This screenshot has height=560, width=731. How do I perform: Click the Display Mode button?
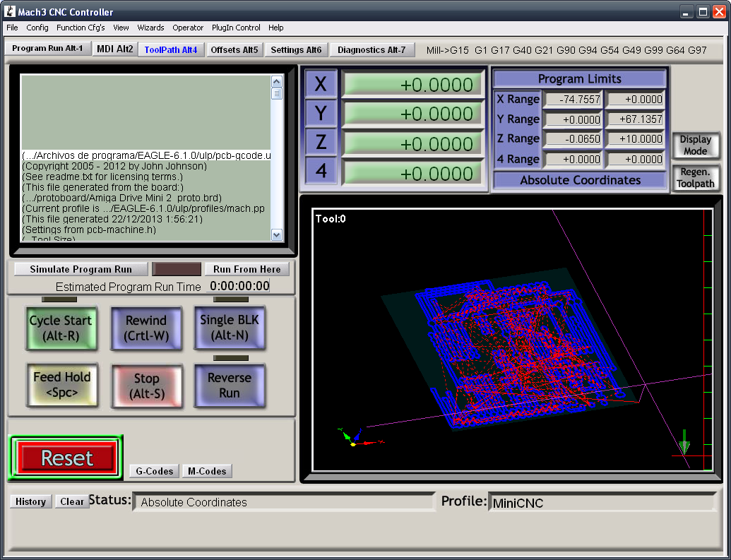click(x=696, y=145)
